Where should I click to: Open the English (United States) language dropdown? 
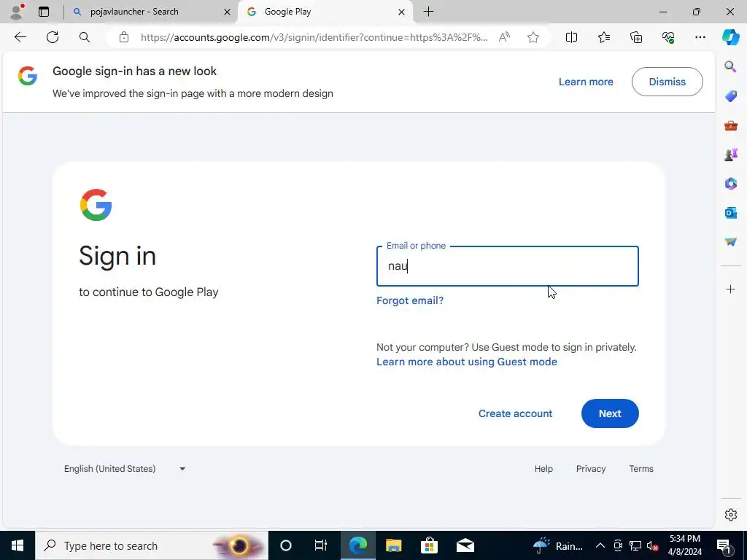click(x=125, y=469)
